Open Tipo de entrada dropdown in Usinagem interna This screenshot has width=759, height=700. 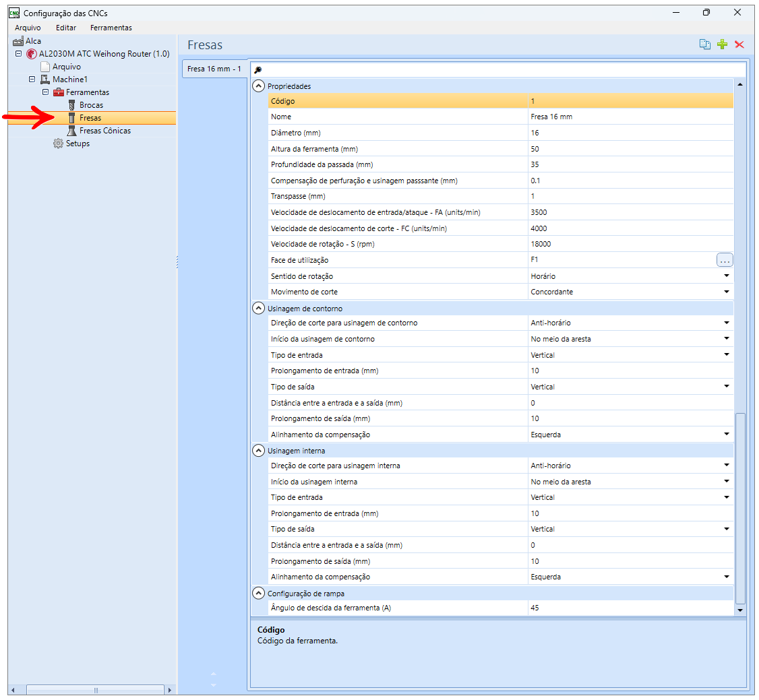pyautogui.click(x=727, y=497)
